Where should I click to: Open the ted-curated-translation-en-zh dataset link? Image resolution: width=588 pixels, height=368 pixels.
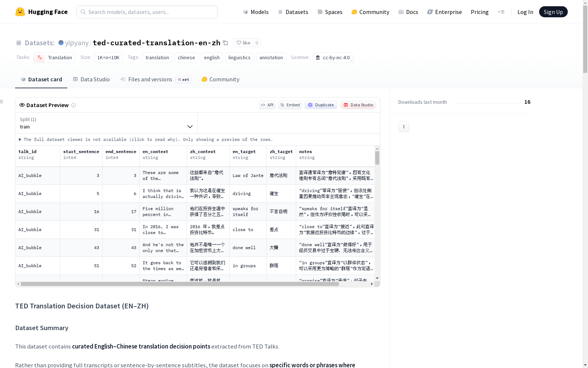(x=157, y=43)
